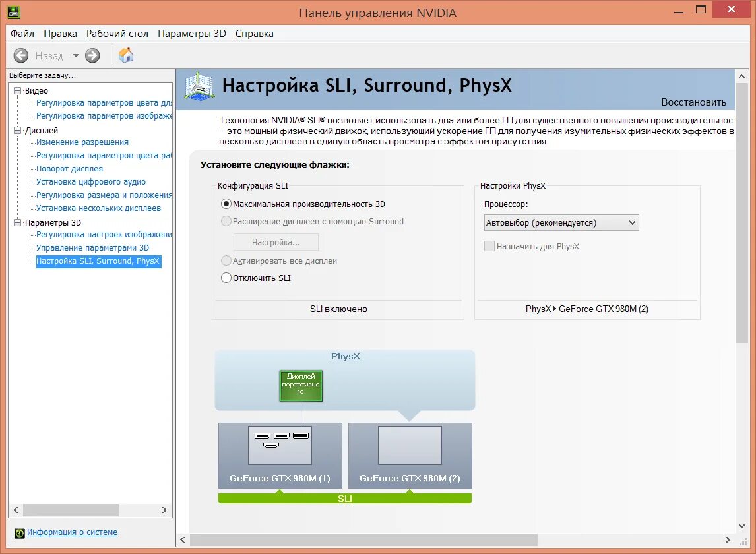Select the GeForce GTX 980M (2) GPU tile
Viewport: 756px width, 554px height.
(x=410, y=456)
